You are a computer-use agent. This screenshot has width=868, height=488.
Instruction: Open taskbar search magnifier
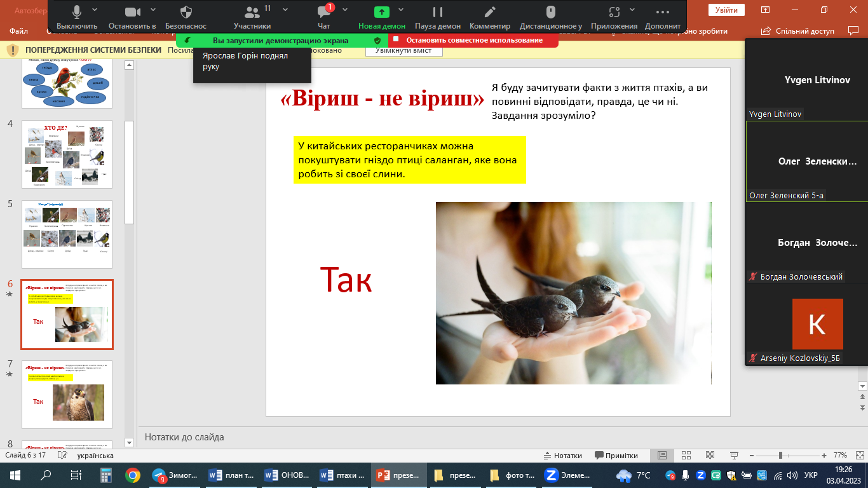[46, 475]
